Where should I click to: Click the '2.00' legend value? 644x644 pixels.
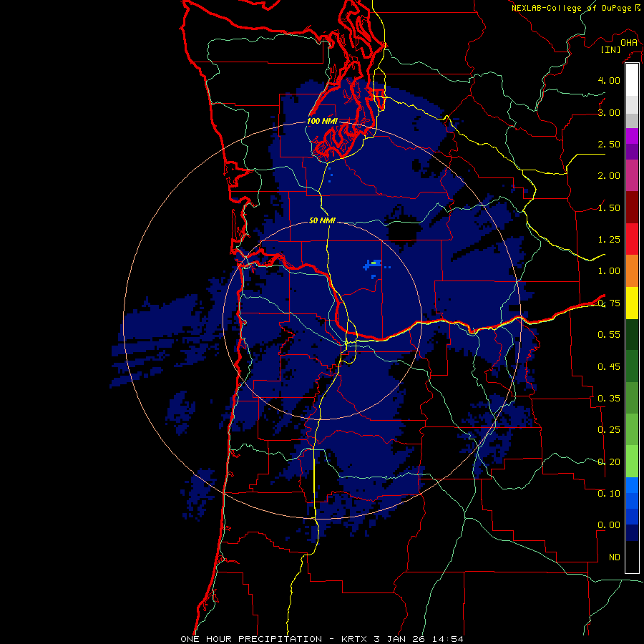[609, 176]
